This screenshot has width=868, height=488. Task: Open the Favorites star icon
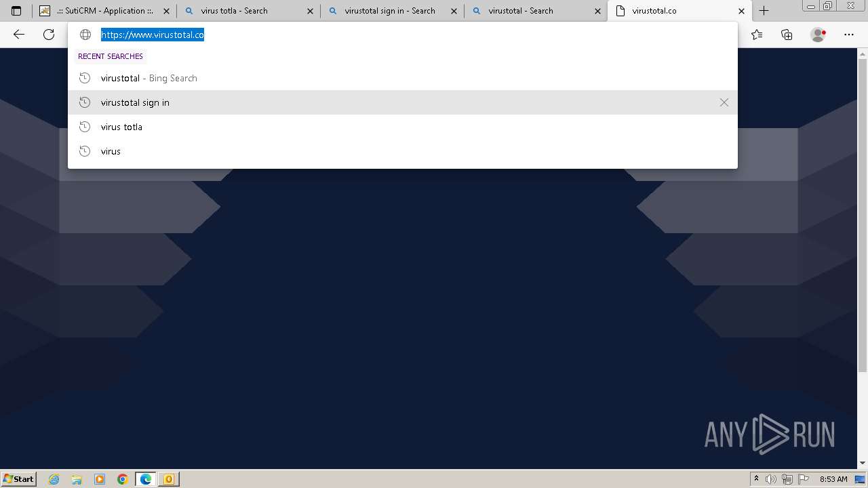[x=757, y=35]
